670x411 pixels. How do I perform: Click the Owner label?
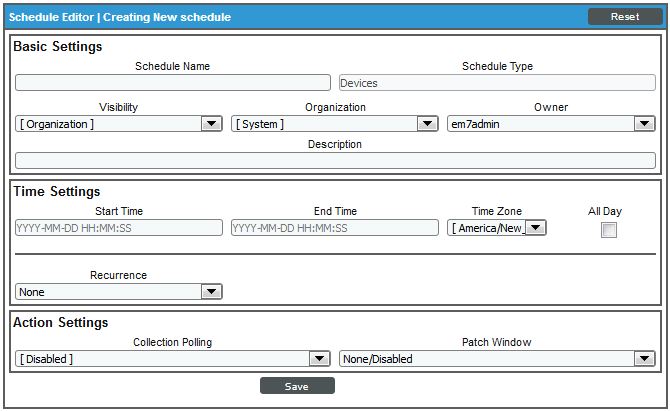(551, 107)
